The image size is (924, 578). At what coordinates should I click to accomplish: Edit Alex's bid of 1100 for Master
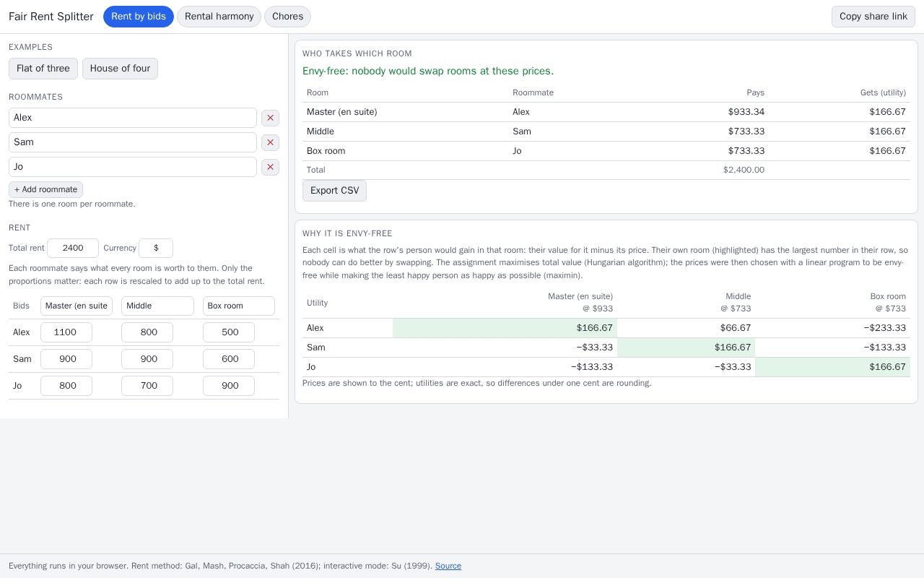66,332
